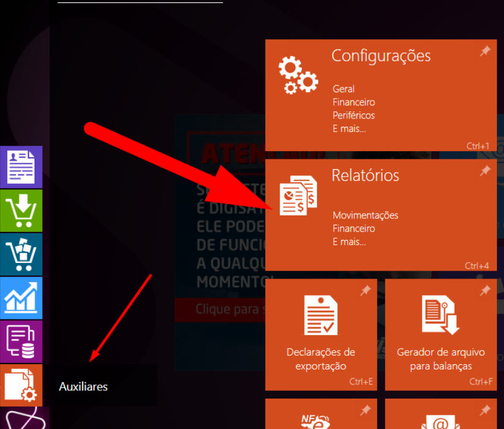Toggle the pin on the Relatórios tile

(485, 171)
